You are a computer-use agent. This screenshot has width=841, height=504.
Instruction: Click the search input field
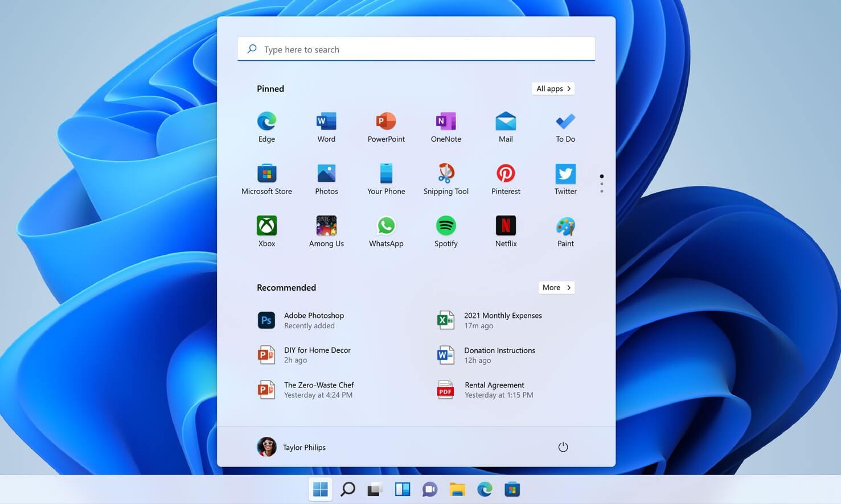click(416, 49)
